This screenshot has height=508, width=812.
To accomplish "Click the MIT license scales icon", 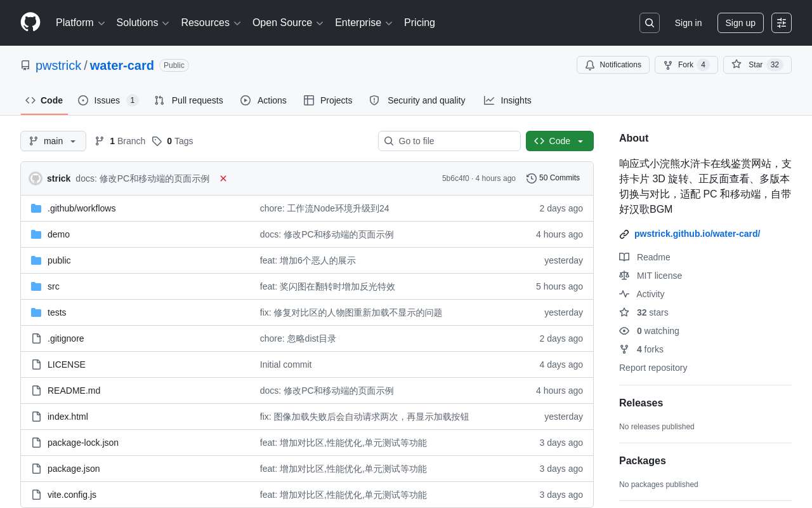I will pos(624,276).
